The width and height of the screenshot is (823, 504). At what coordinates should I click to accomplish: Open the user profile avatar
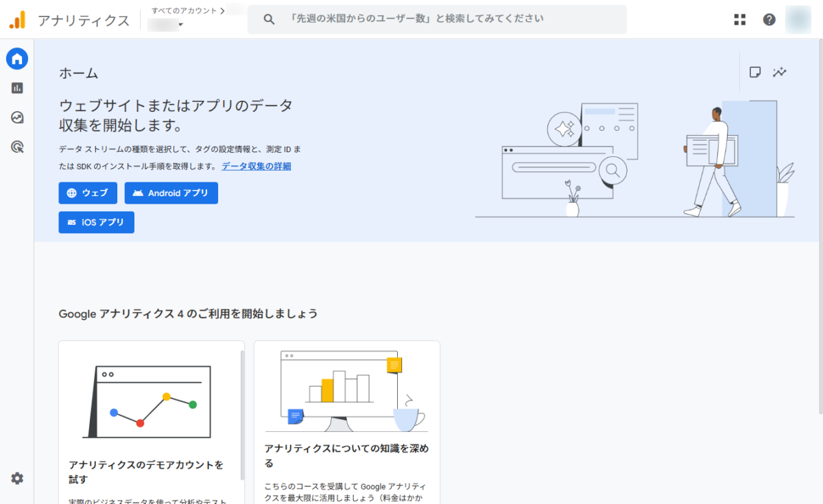[798, 20]
